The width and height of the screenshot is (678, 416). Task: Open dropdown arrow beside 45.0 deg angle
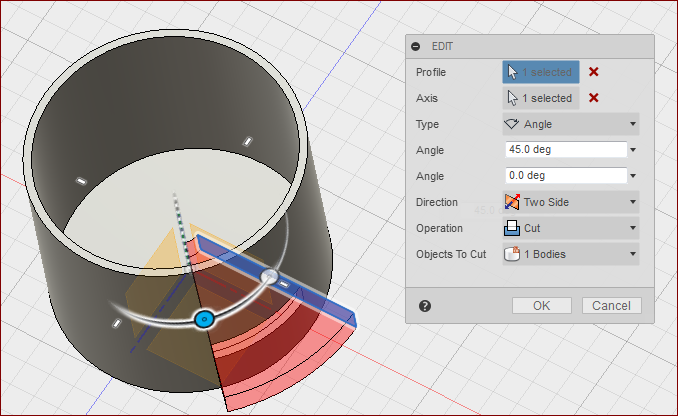click(633, 150)
